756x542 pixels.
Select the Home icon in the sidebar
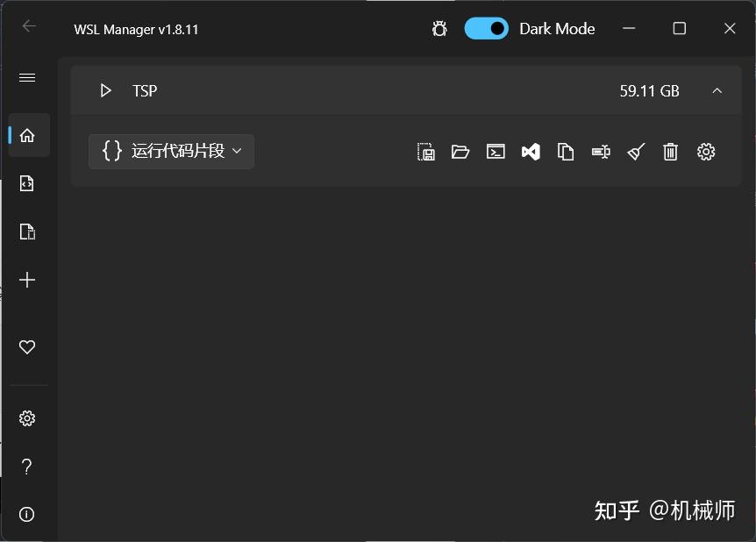tap(26, 134)
